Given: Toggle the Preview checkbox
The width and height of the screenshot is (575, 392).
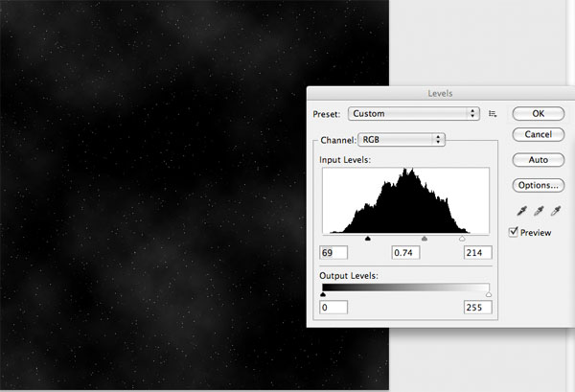Looking at the screenshot, I should tap(514, 232).
